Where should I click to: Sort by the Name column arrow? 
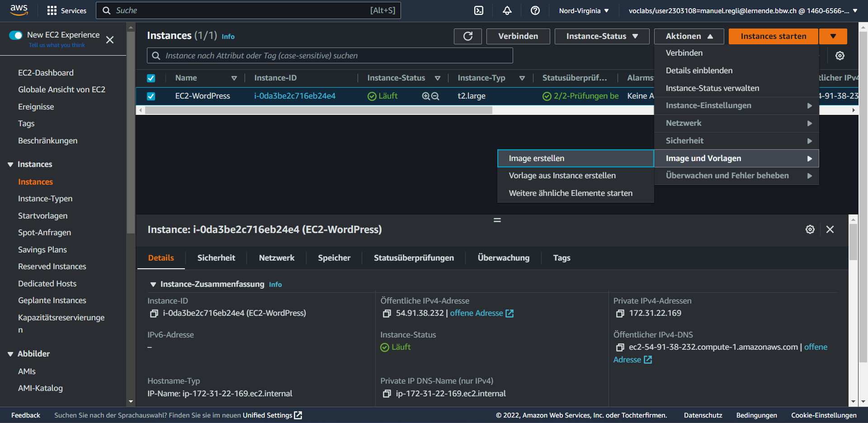click(x=234, y=78)
